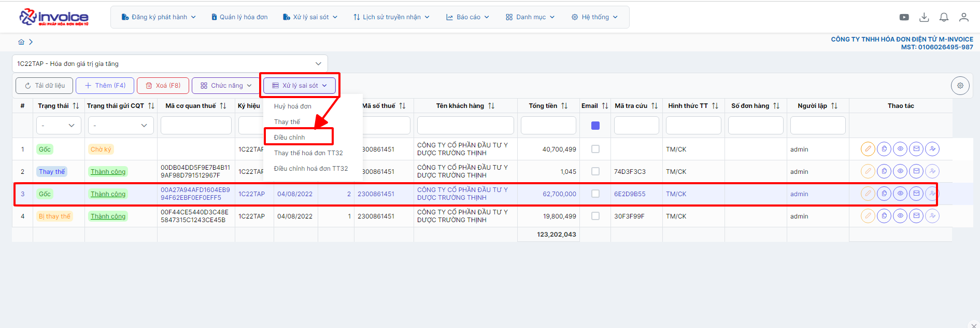Check Email box for the 19,800,499 invoice
This screenshot has width=980, height=328.
point(595,216)
